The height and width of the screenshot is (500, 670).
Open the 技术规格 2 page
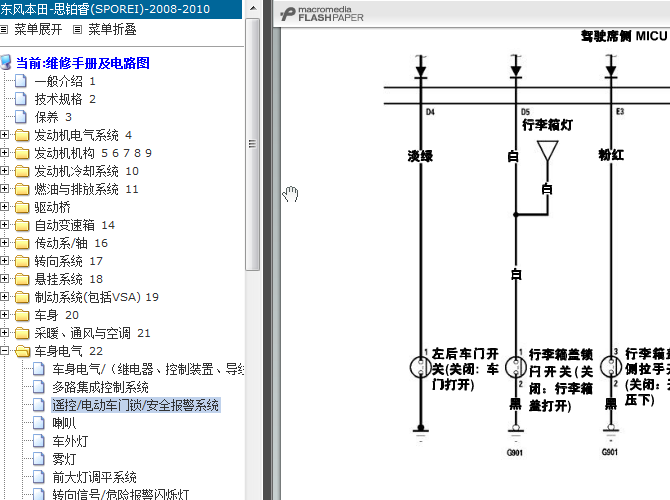click(x=65, y=99)
